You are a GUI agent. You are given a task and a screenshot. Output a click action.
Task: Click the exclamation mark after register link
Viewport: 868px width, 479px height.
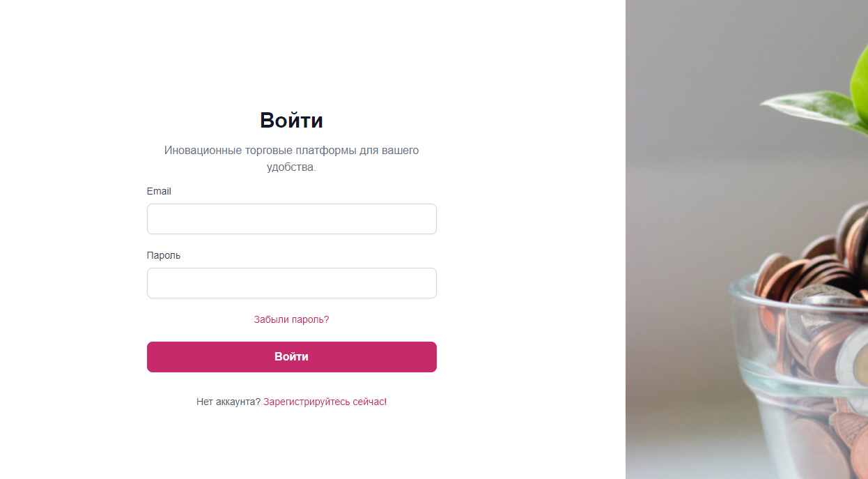tap(385, 402)
